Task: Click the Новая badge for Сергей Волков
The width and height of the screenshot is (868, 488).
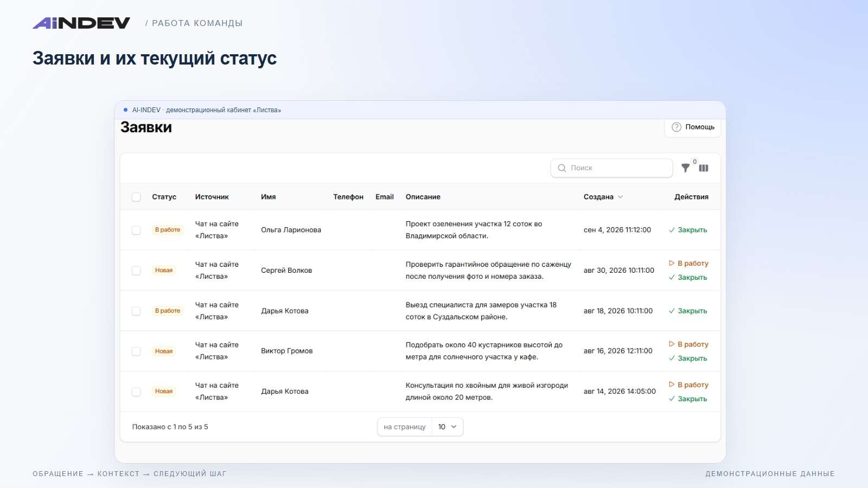Action: [x=164, y=271]
